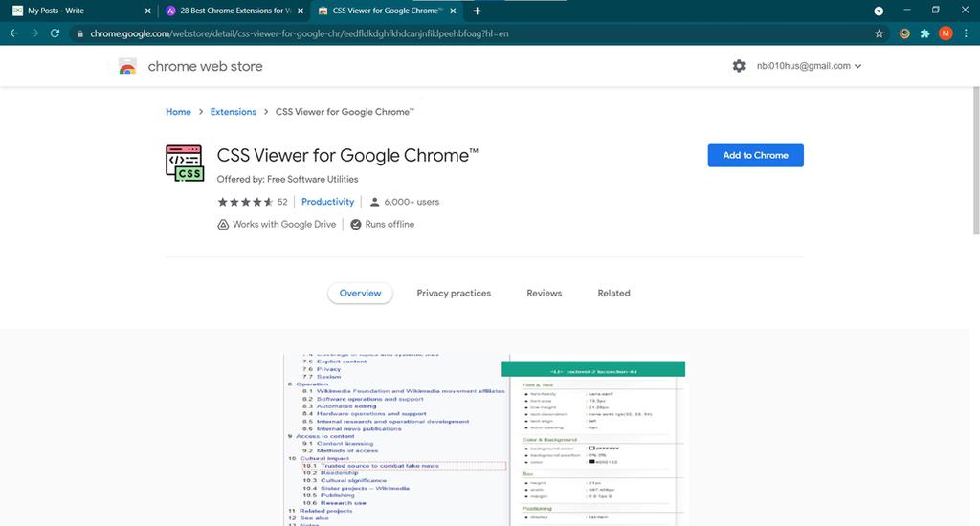Open the tab search dropdown arrow
The width and height of the screenshot is (980, 526).
[x=879, y=11]
